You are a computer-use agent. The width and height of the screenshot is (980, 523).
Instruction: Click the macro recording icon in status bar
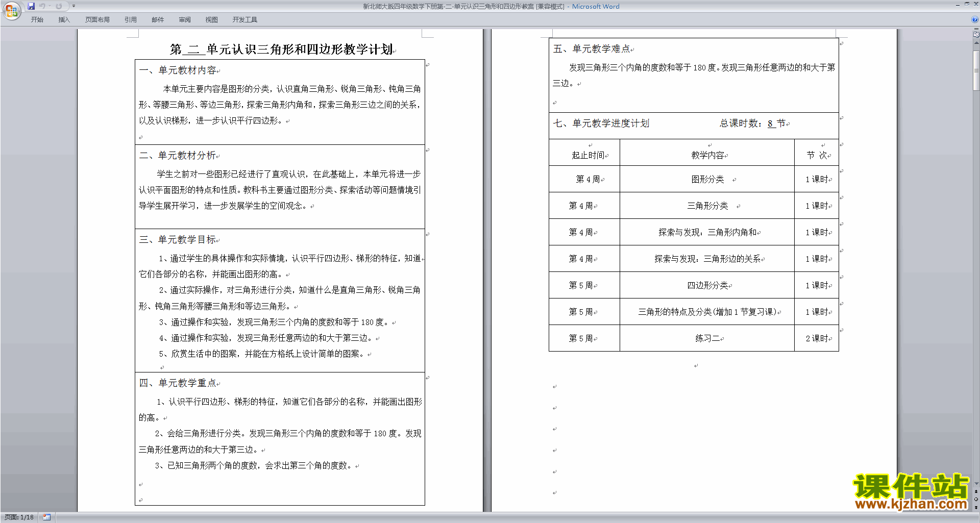[x=46, y=517]
